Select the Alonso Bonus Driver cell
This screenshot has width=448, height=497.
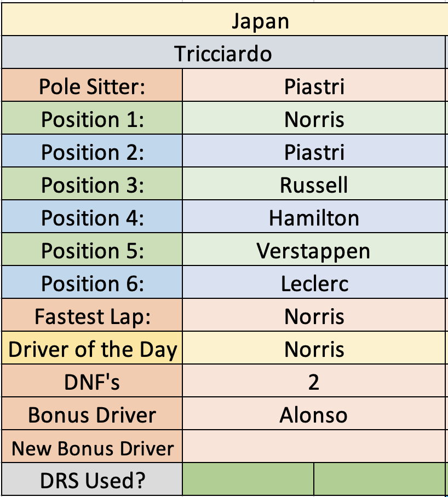click(314, 414)
